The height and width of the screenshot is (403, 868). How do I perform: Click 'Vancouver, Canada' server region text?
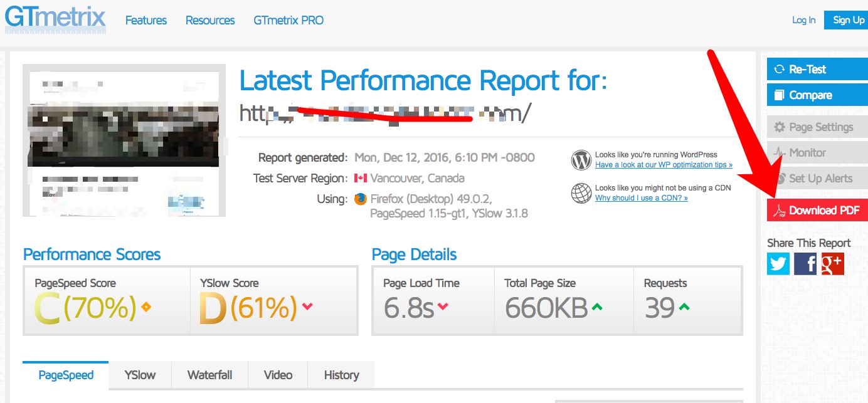[x=418, y=178]
